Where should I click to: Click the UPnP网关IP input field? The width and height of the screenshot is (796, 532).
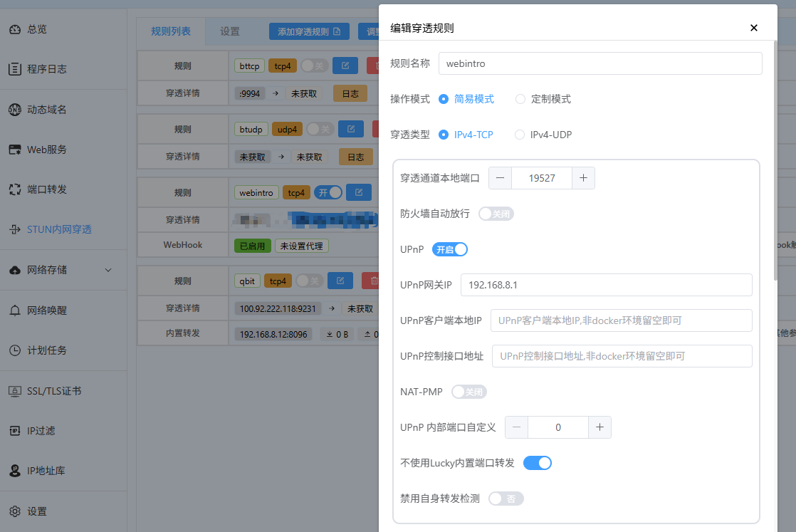(x=606, y=285)
